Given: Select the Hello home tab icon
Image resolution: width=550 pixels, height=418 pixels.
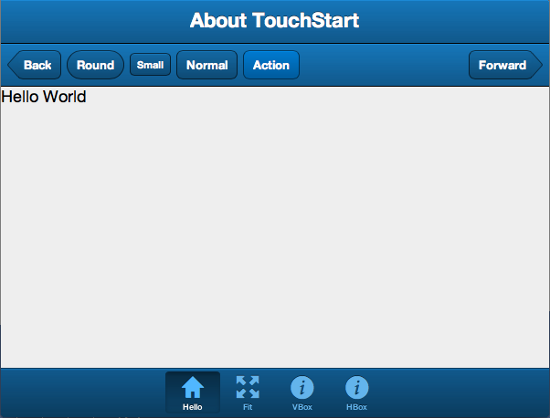Looking at the screenshot, I should (x=193, y=387).
